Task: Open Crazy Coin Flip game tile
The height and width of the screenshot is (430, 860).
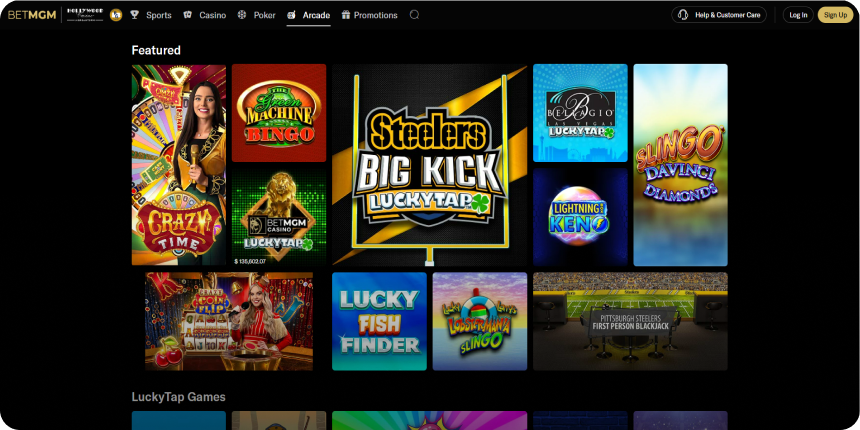Action: click(229, 321)
